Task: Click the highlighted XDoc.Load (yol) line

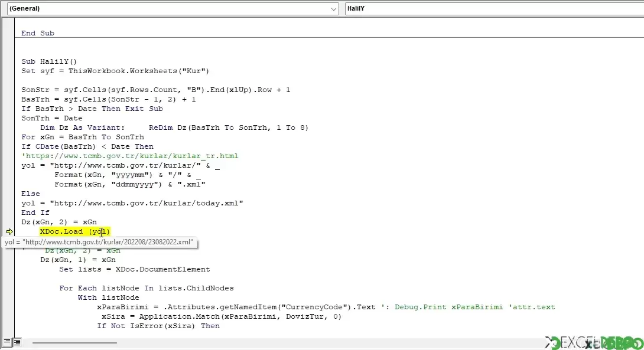Action: (x=75, y=231)
